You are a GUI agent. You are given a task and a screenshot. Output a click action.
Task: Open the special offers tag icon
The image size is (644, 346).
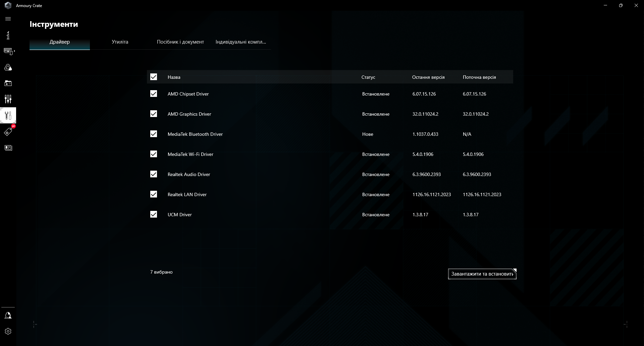pos(8,132)
